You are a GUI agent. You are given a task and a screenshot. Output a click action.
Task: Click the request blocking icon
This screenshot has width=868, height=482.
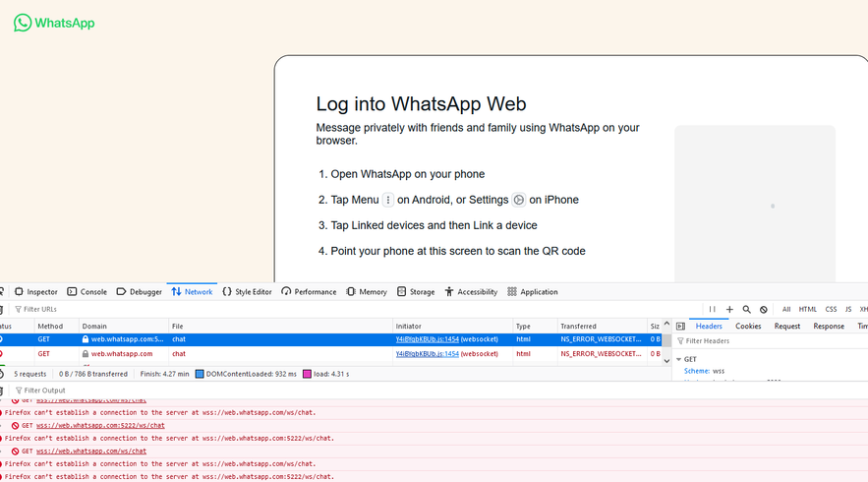(x=764, y=309)
